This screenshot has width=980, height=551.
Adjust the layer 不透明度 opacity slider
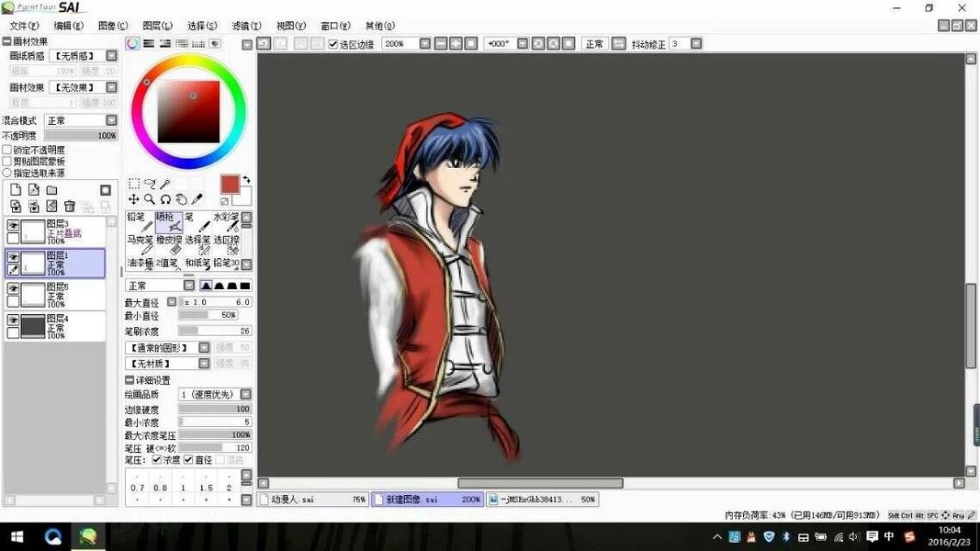tap(81, 136)
